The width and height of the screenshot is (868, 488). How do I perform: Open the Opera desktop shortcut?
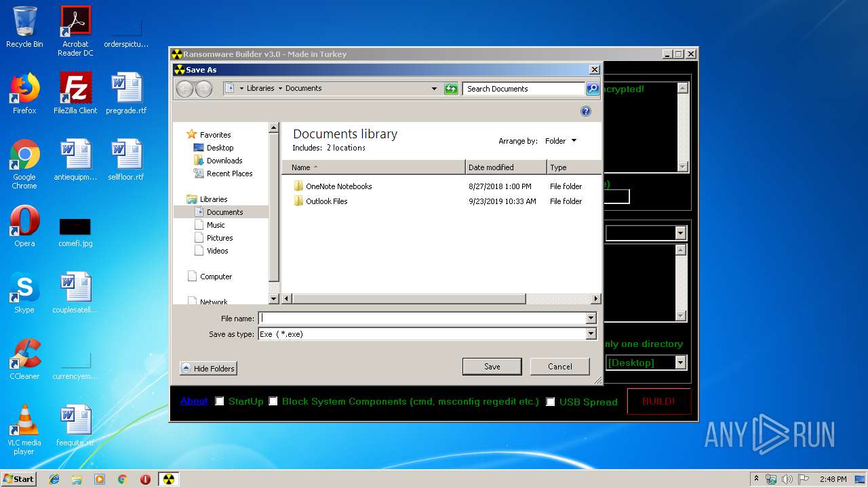24,226
